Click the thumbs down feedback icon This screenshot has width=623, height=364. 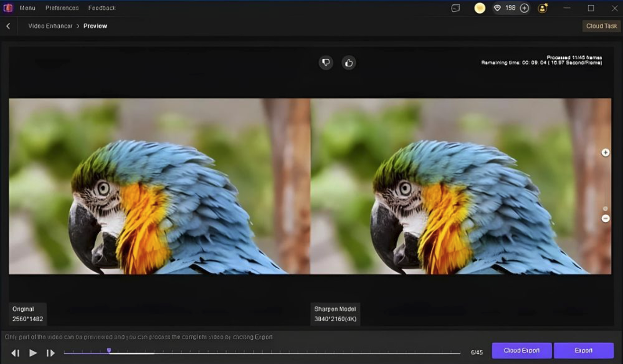tap(325, 63)
